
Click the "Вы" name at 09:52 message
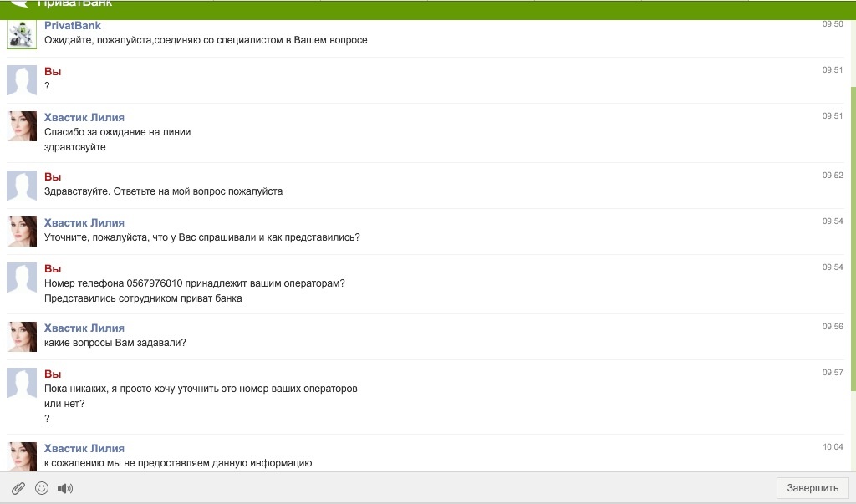coord(53,177)
